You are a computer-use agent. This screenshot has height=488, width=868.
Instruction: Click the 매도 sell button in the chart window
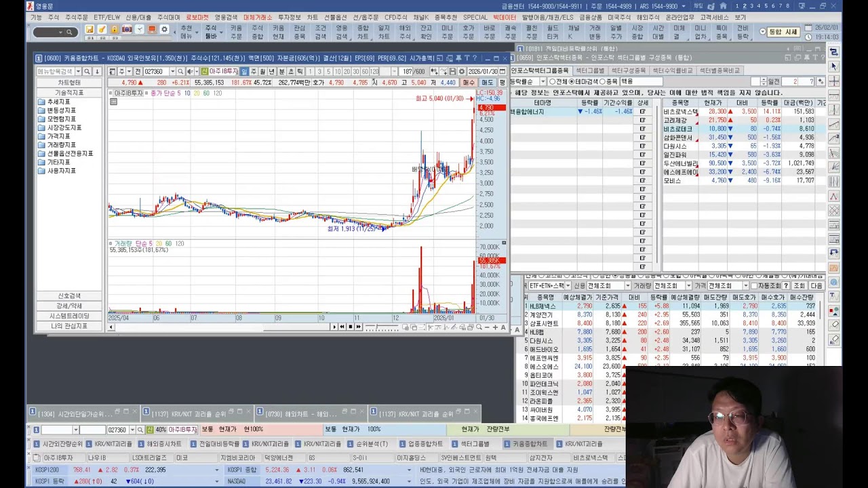click(x=488, y=82)
